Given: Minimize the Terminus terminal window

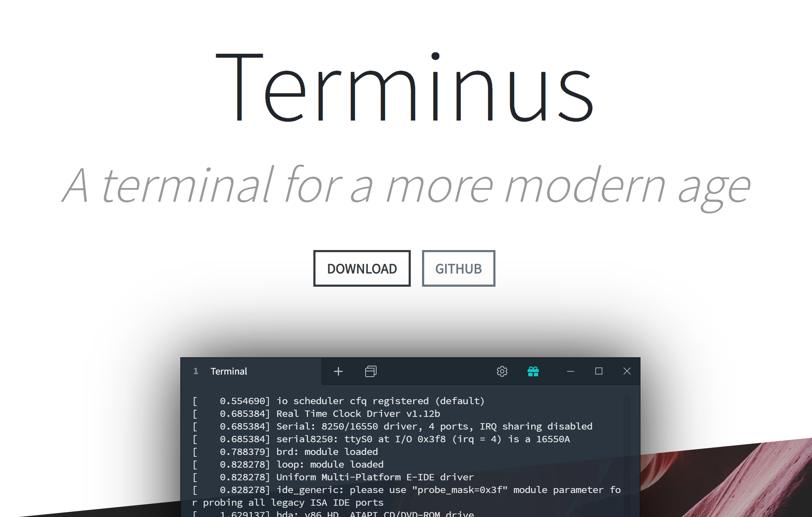Looking at the screenshot, I should [x=570, y=371].
